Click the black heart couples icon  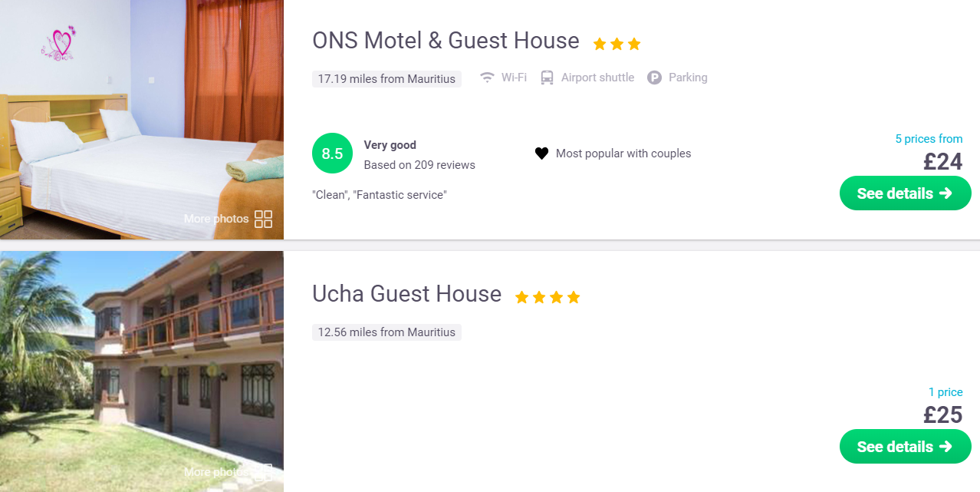541,154
